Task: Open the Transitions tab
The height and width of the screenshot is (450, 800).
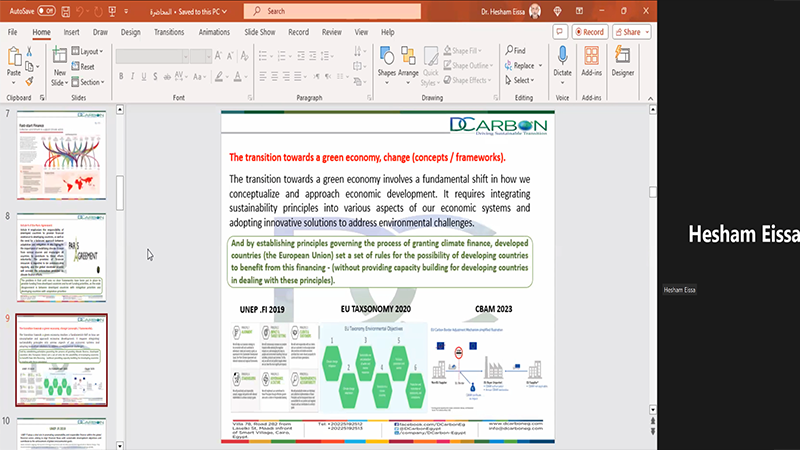Action: [x=169, y=32]
